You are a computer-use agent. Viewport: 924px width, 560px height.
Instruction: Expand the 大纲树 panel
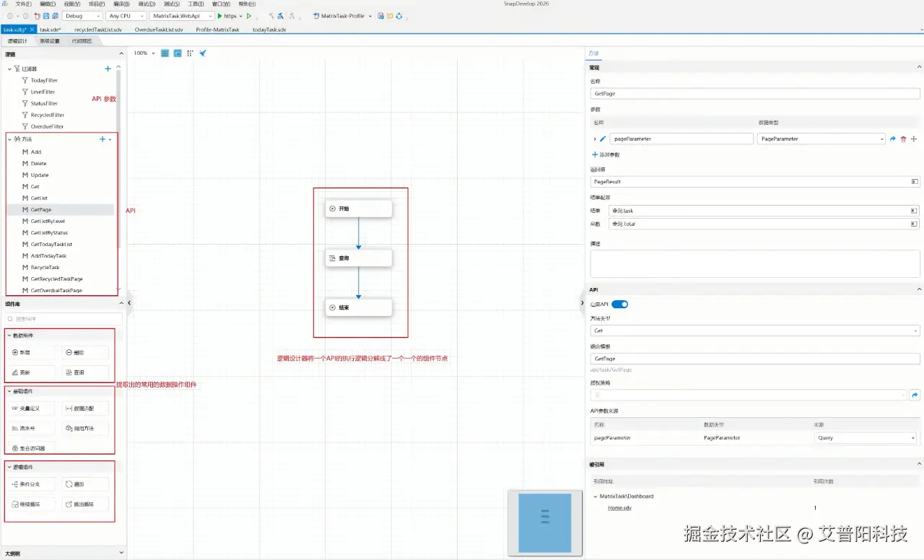[121, 554]
